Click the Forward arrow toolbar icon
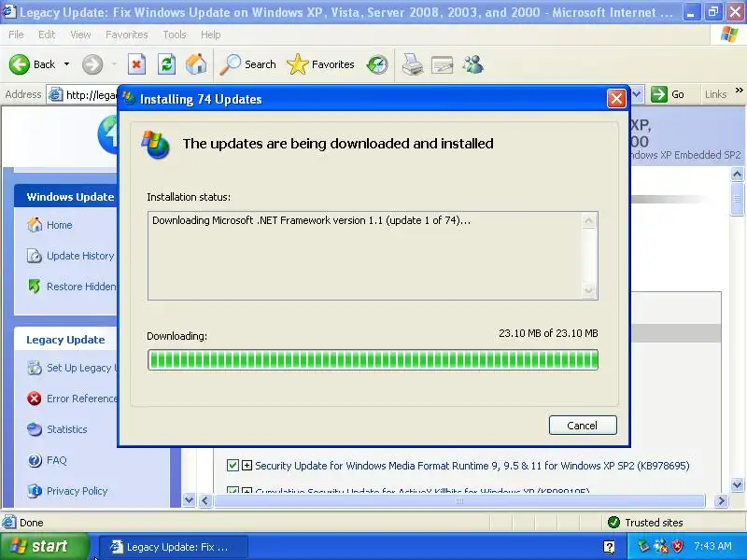The image size is (747, 560). tap(92, 64)
